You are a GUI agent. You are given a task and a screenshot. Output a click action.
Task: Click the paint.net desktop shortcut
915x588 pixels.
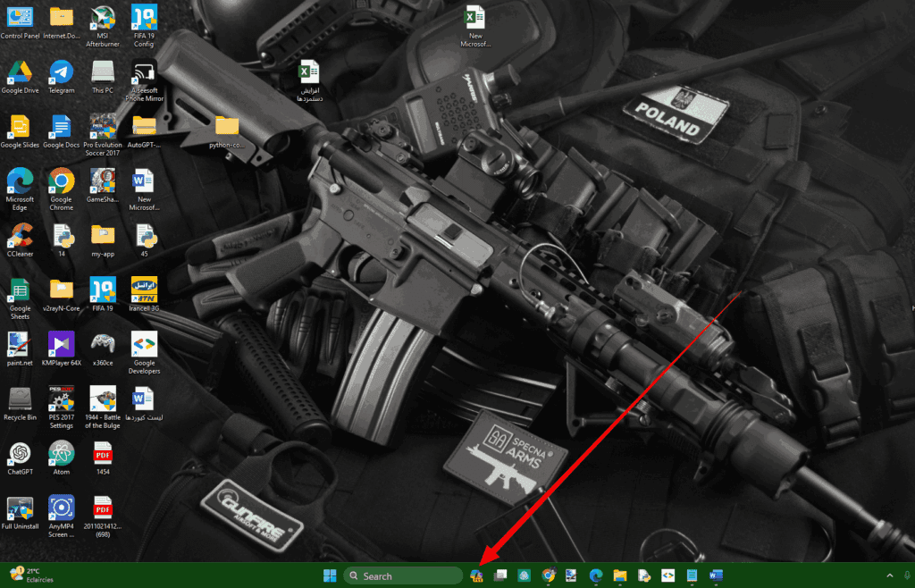pos(20,345)
